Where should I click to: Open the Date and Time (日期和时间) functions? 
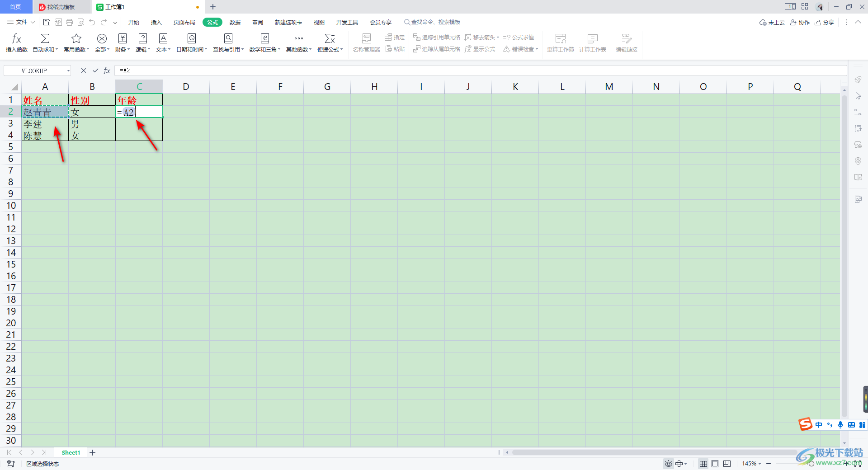click(192, 43)
